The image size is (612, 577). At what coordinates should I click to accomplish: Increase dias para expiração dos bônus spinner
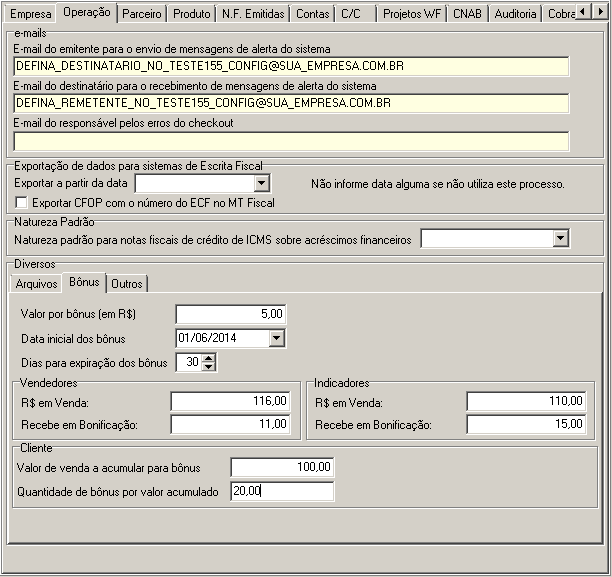[x=208, y=358]
